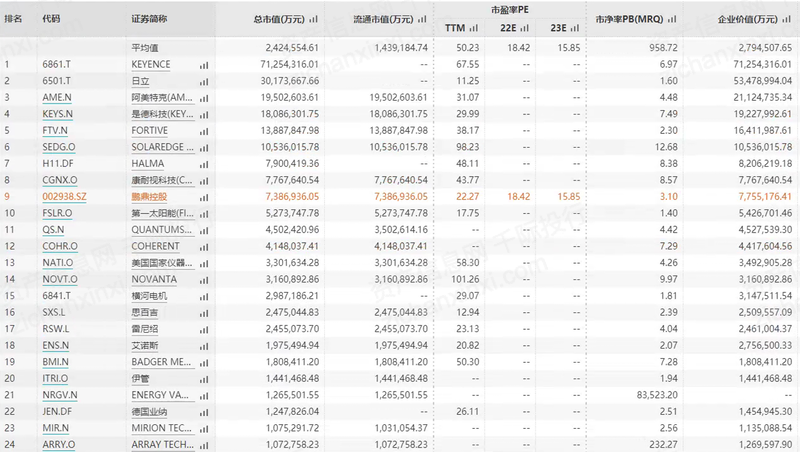Click chart icon beside 总市值(万元) header
Screen dimensions: 800x452
(313, 19)
